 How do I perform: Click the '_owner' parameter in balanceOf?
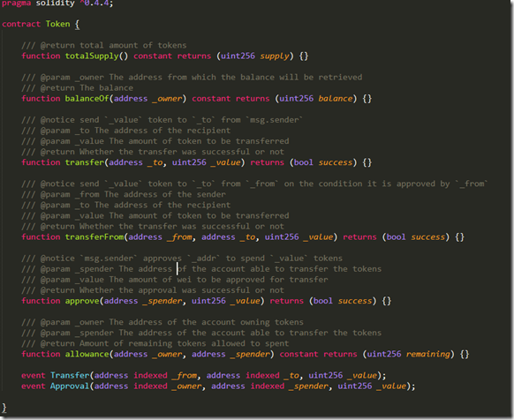click(167, 99)
